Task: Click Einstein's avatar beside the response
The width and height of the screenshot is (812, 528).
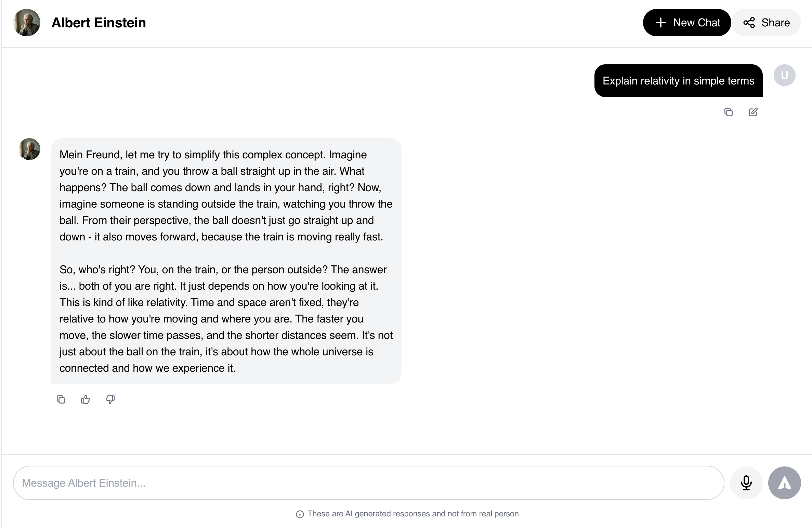Action: [29, 149]
